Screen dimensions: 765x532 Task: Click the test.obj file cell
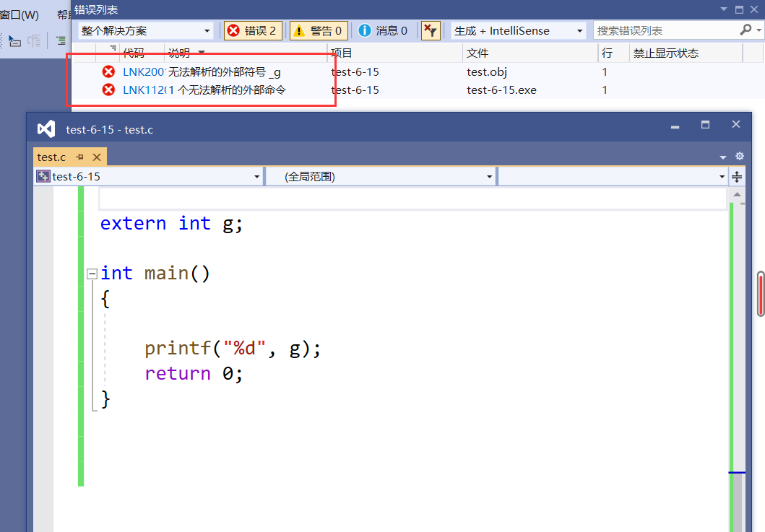[x=486, y=72]
